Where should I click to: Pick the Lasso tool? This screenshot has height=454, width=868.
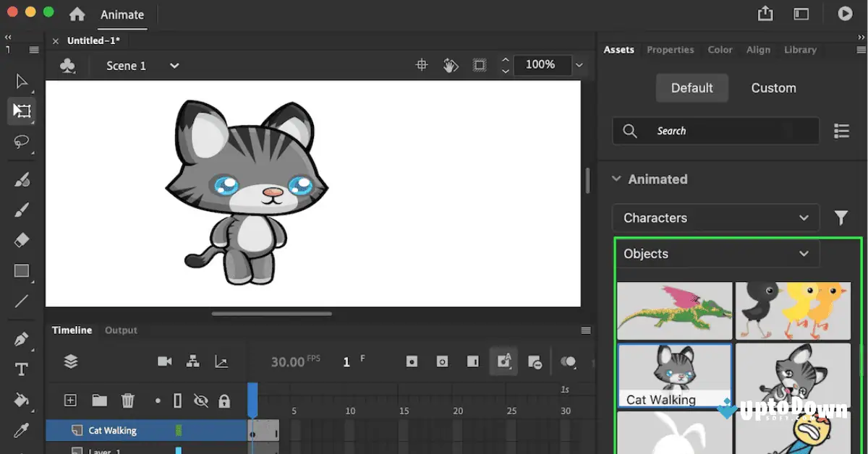(21, 142)
